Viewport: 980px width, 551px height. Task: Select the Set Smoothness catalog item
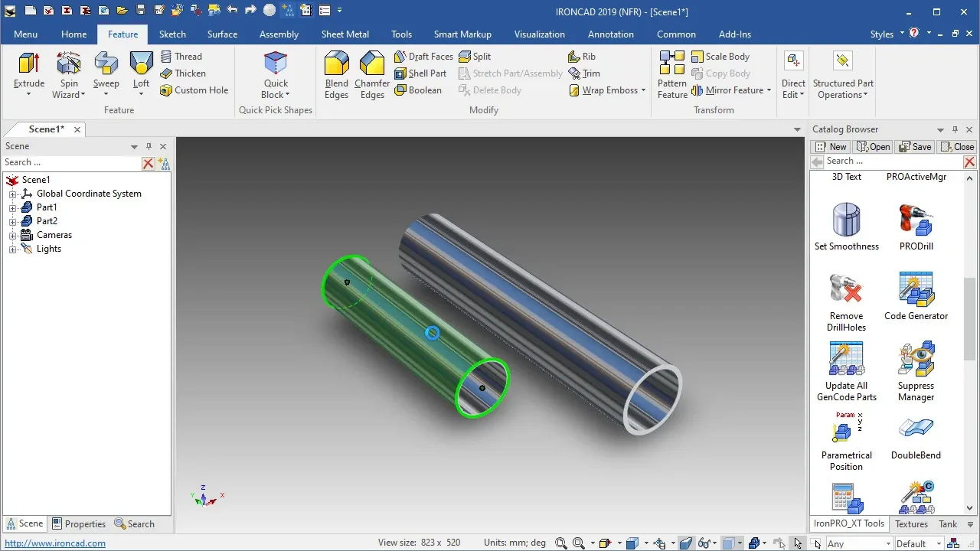(846, 227)
